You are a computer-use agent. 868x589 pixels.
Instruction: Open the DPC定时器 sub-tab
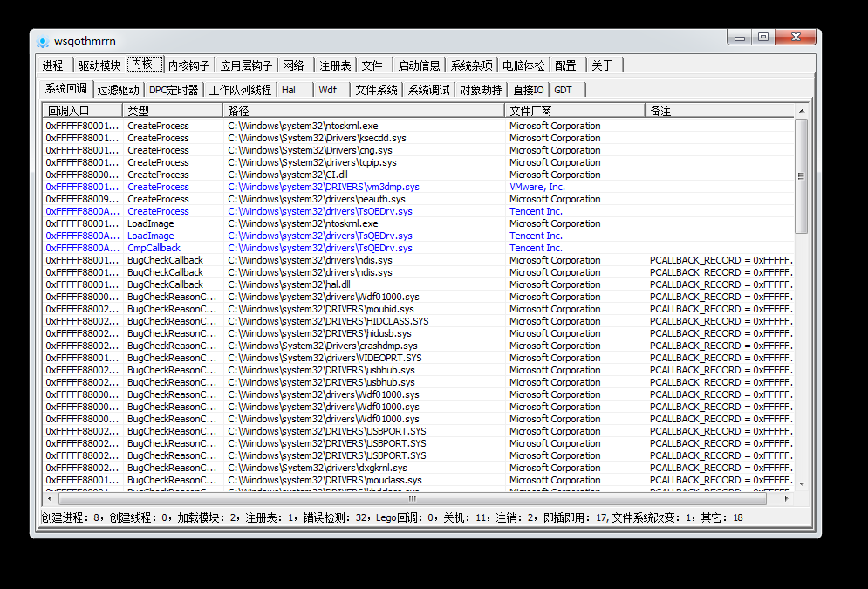(x=174, y=90)
